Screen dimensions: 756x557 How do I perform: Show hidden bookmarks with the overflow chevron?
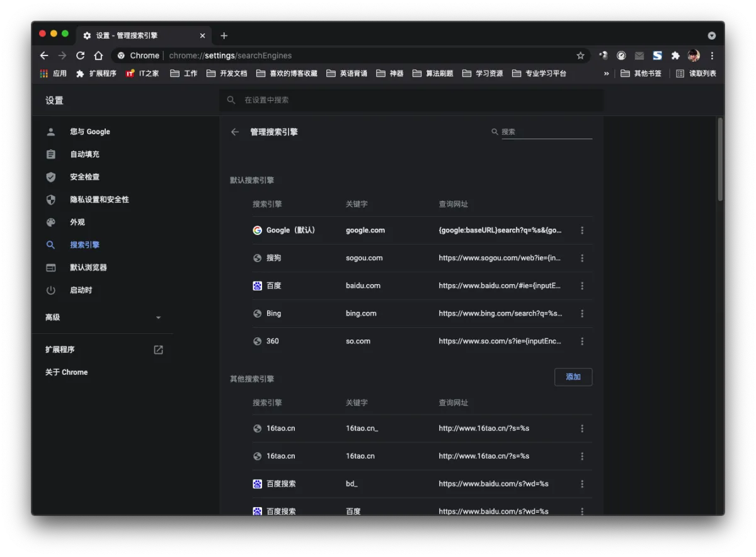tap(606, 74)
